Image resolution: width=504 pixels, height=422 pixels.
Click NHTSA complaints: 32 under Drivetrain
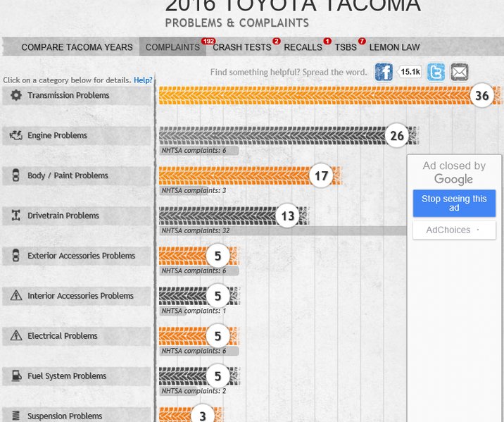click(283, 230)
